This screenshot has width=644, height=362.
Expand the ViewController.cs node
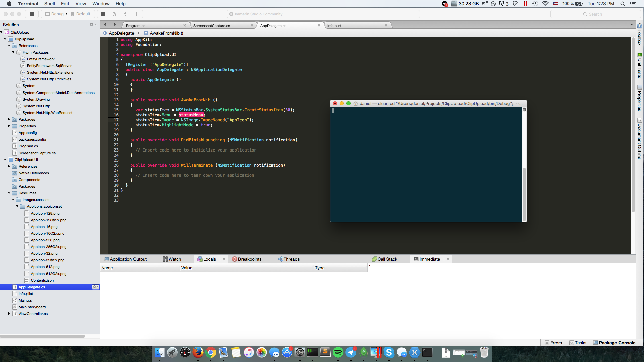9,314
